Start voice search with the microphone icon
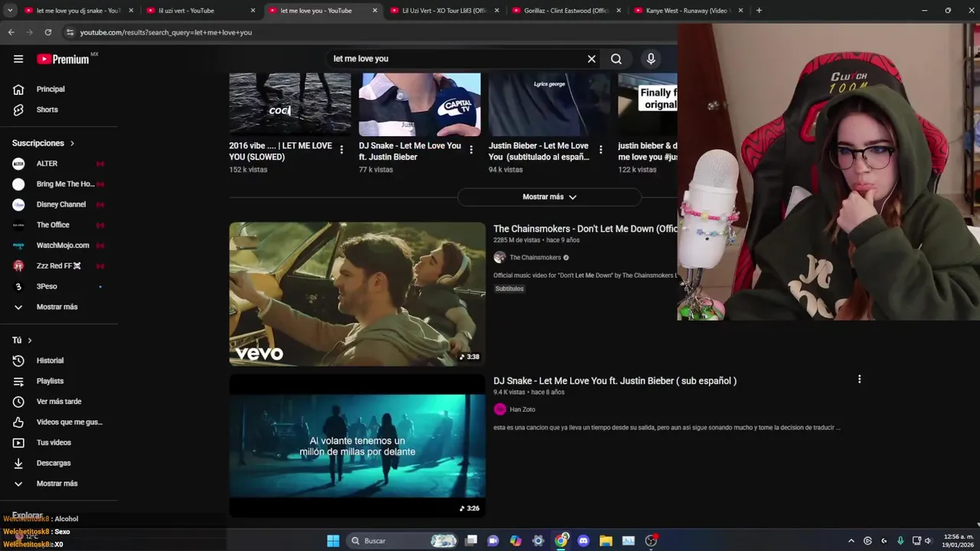 [x=651, y=59]
